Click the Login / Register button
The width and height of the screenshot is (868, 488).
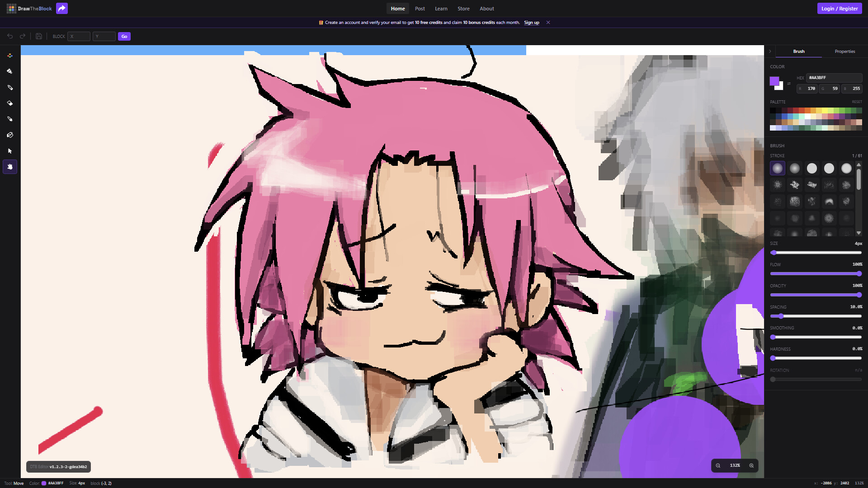tap(840, 9)
